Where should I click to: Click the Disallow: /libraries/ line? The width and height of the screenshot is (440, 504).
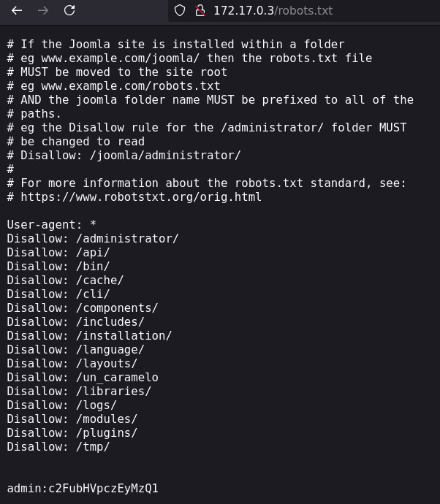tap(79, 392)
